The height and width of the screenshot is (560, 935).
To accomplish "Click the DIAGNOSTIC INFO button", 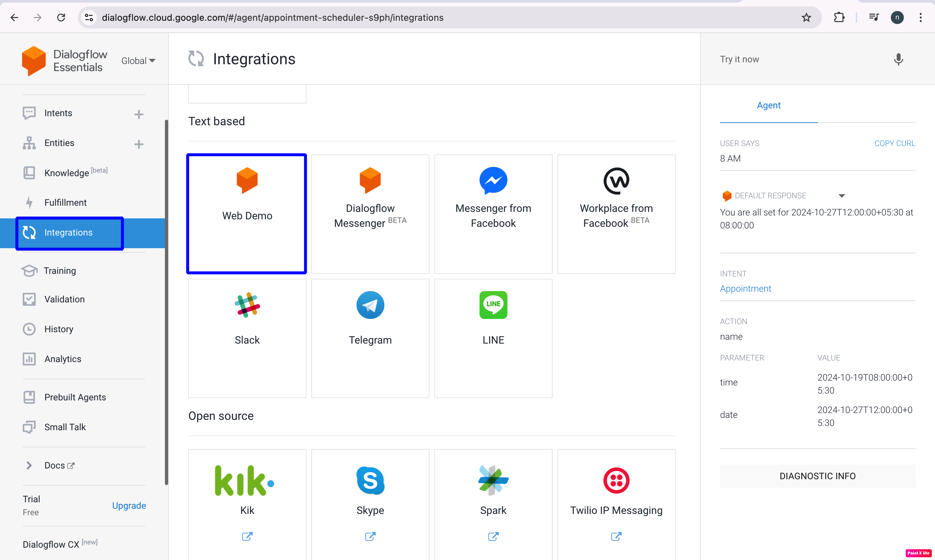I will tap(817, 476).
